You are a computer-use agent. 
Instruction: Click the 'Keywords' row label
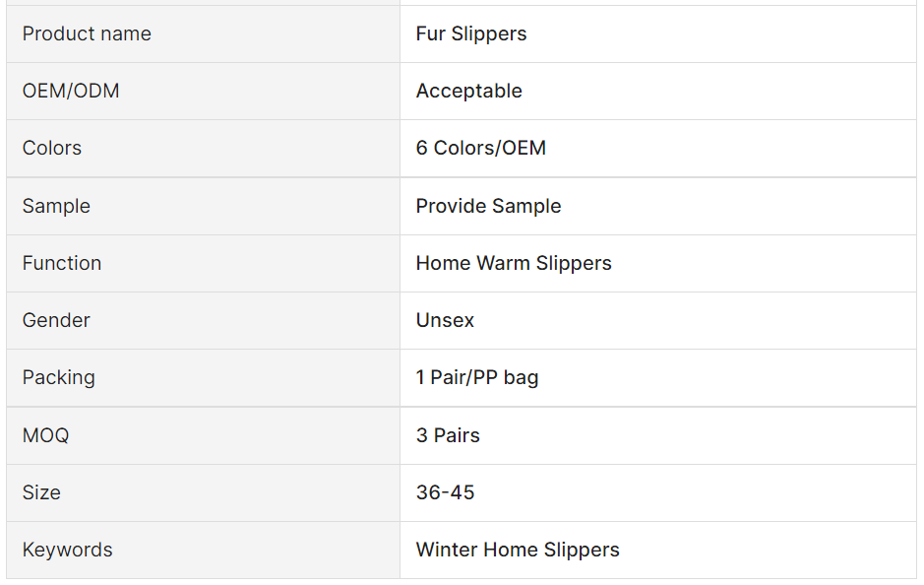(68, 550)
